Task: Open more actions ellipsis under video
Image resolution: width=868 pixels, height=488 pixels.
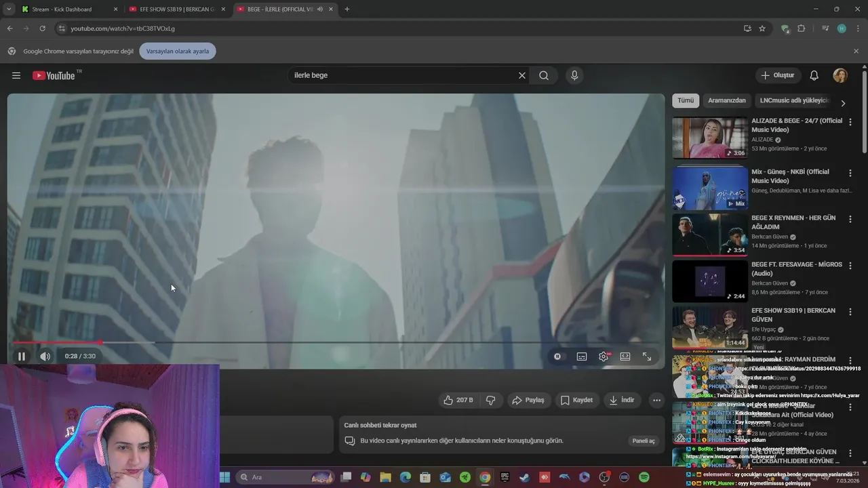Action: pyautogui.click(x=656, y=400)
